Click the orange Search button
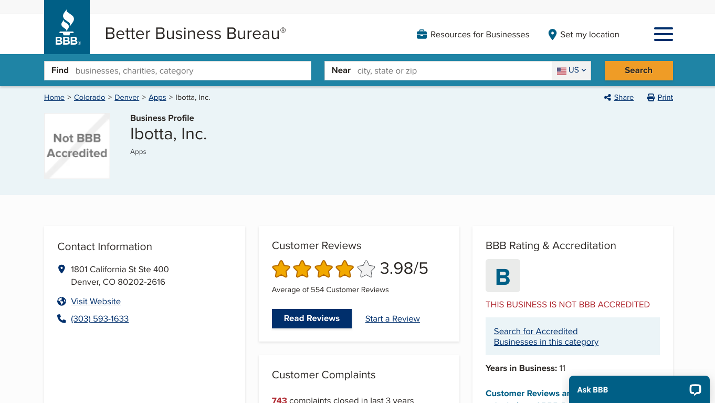 [x=639, y=71]
